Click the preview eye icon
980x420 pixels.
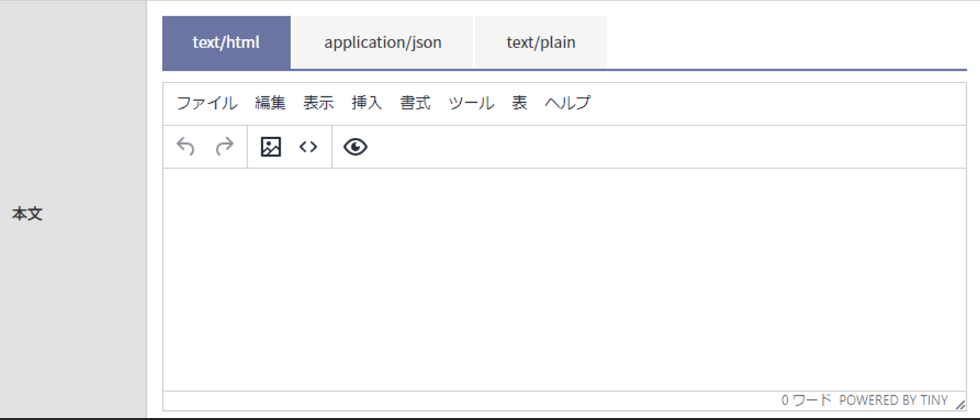point(355,147)
